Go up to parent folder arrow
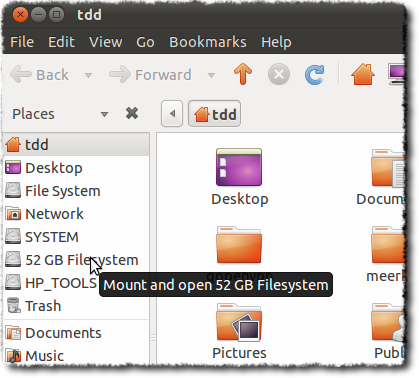The height and width of the screenshot is (378, 419). (243, 74)
